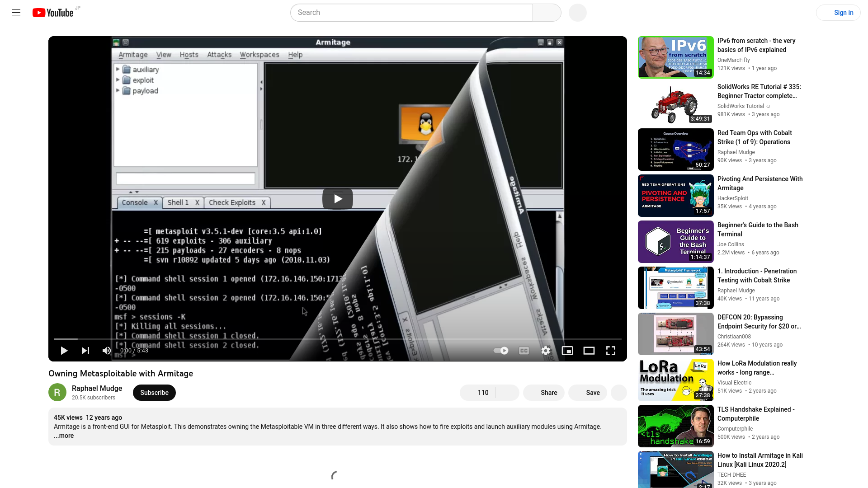
Task: Open player settings gear
Action: 546,351
